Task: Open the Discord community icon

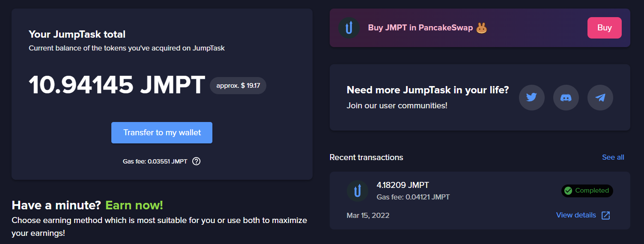Action: (566, 98)
